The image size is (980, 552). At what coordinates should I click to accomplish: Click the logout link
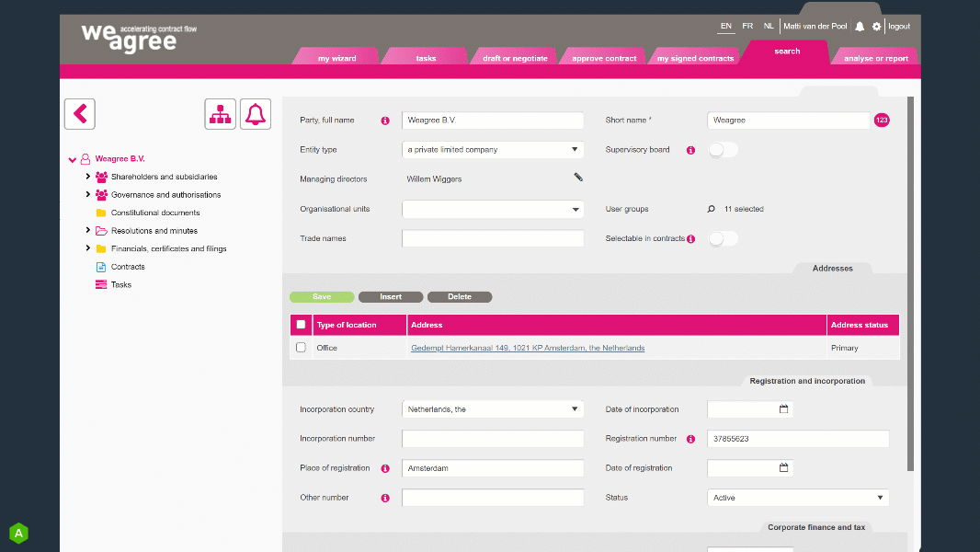899,27
